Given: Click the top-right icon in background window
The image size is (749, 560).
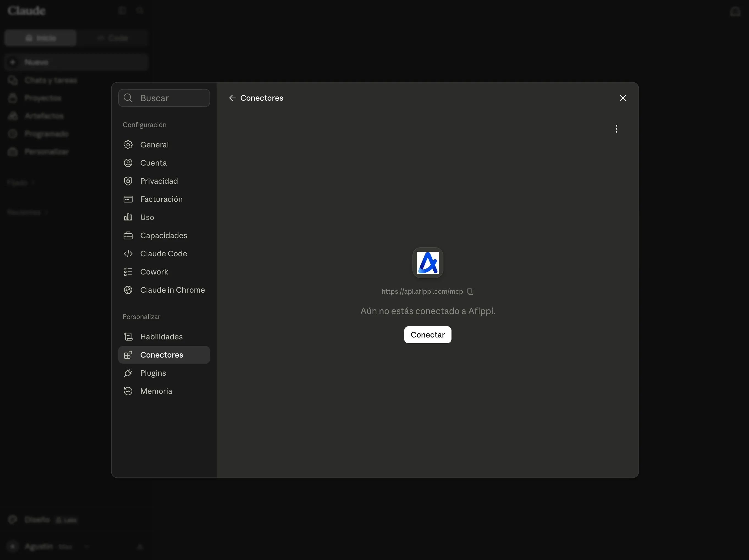Looking at the screenshot, I should pyautogui.click(x=735, y=12).
